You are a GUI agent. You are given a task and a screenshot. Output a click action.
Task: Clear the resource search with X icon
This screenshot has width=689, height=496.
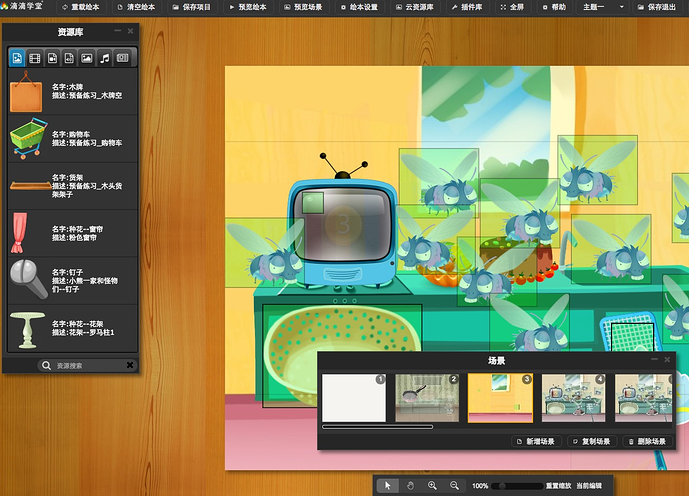(130, 365)
